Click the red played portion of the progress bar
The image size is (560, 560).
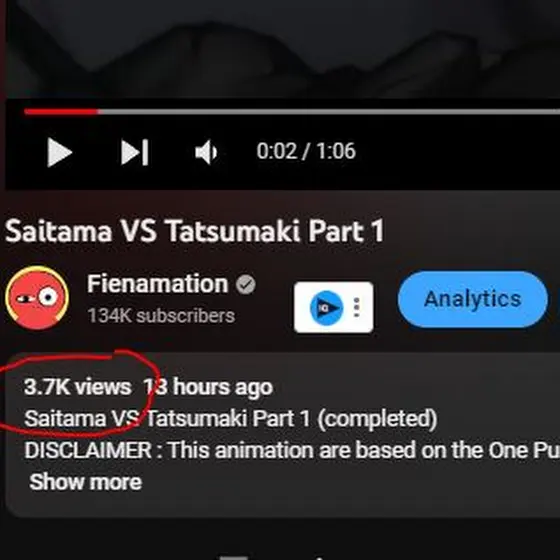click(x=61, y=112)
